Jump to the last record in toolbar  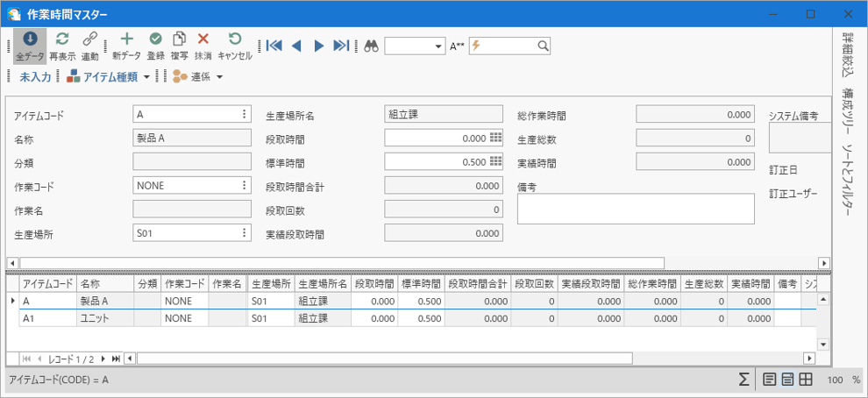click(342, 46)
